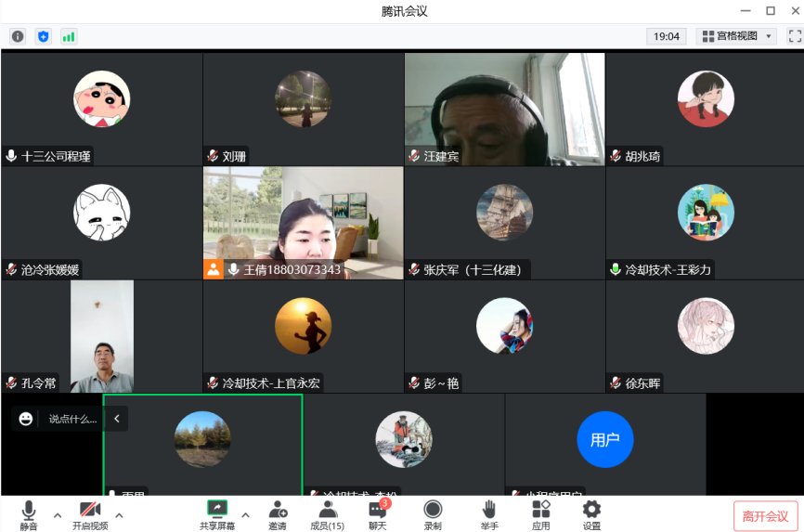Raise hand using 举手 button
Viewport: 804px width, 532px height.
(488, 514)
